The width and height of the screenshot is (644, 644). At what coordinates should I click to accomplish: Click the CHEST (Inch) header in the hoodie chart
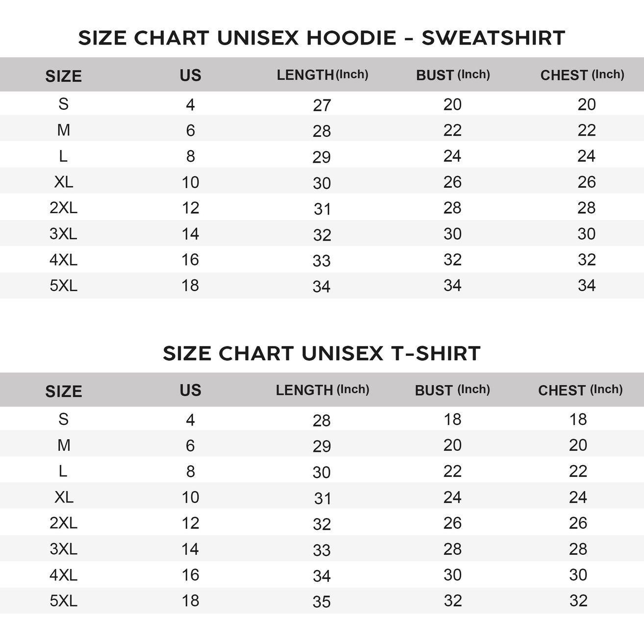point(582,75)
